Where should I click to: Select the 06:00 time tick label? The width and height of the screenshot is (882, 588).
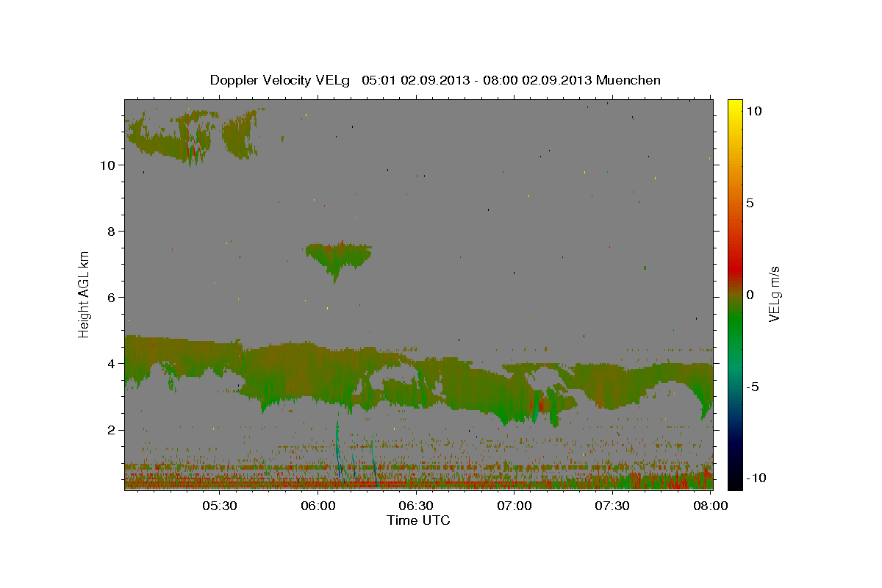318,506
